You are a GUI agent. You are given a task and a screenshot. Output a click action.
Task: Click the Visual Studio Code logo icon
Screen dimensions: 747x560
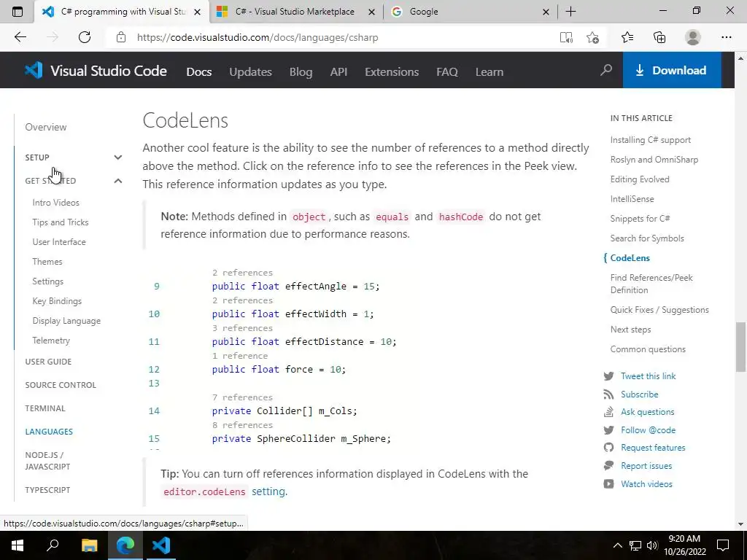click(x=34, y=71)
